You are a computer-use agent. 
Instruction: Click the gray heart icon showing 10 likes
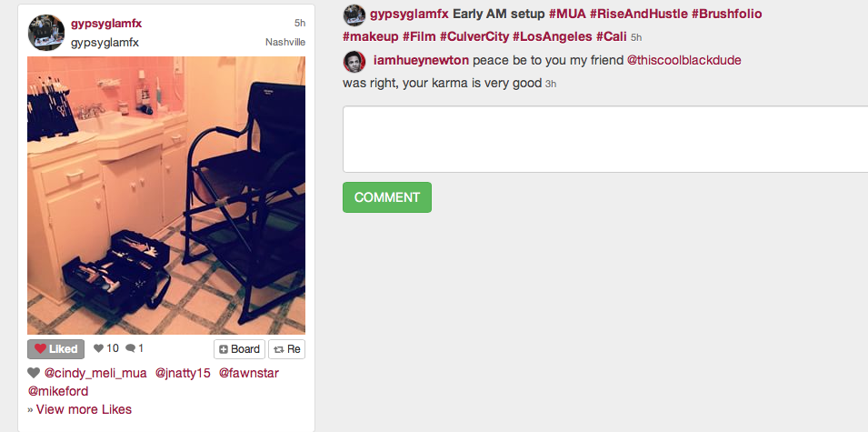click(x=98, y=348)
